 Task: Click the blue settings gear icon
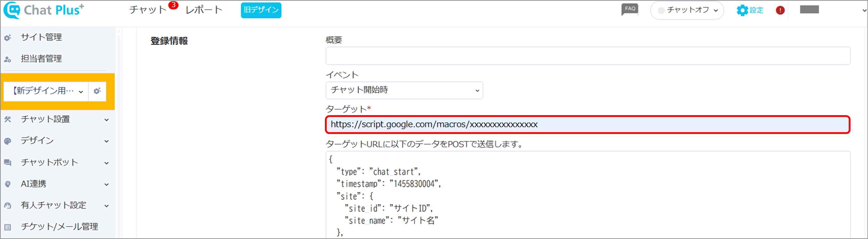click(742, 10)
